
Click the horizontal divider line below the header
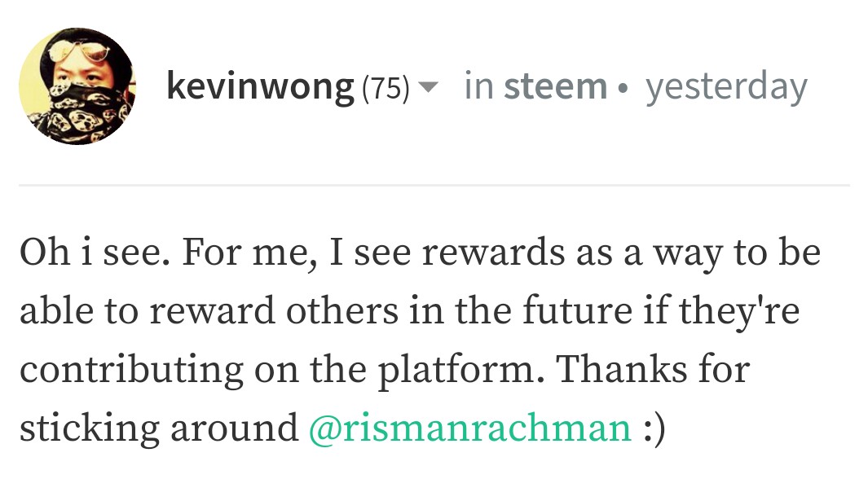[434, 185]
